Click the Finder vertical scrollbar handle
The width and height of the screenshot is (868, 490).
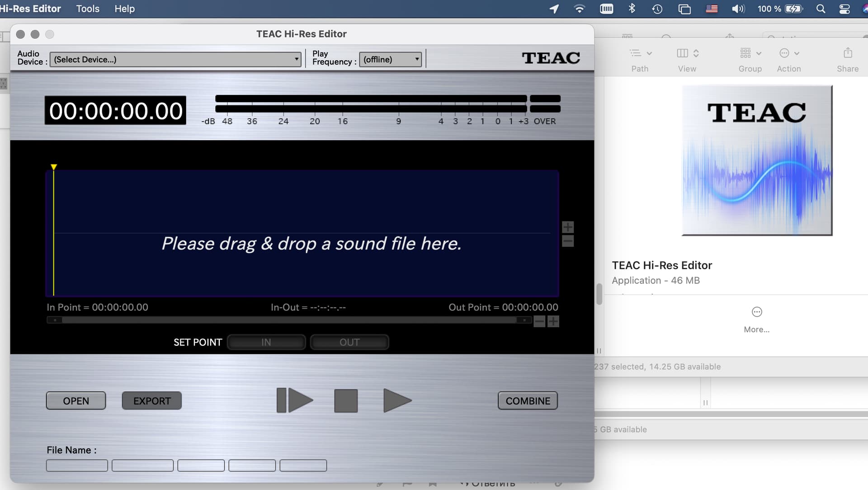(599, 294)
